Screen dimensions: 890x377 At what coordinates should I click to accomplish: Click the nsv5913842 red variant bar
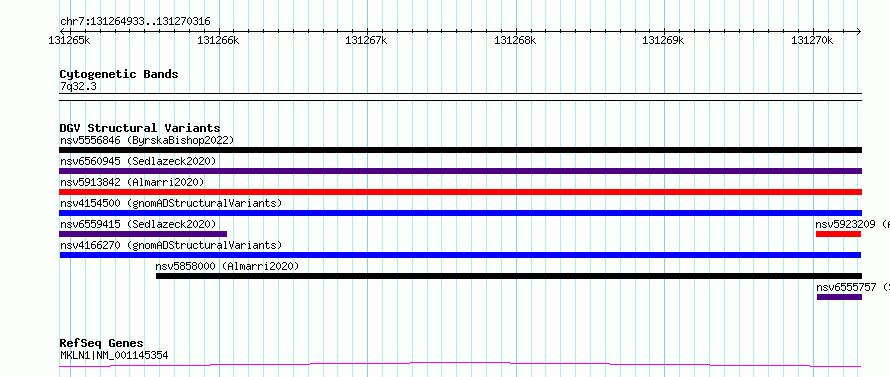point(460,192)
